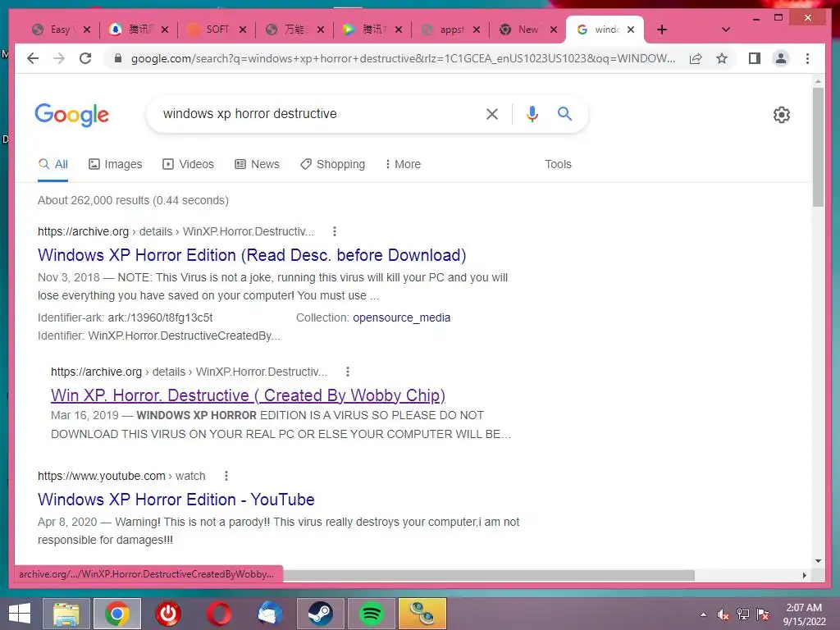Open the Action Center flag icon
Viewport: 840px width, 630px height.
coord(763,614)
